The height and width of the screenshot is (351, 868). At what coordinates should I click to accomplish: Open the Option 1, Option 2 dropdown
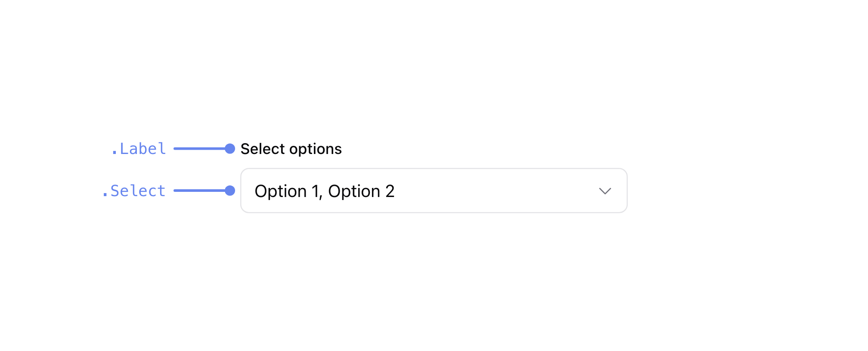(x=433, y=191)
